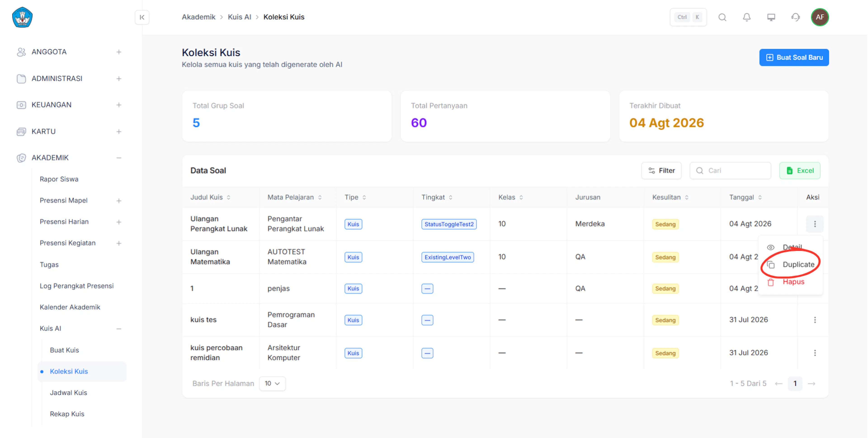This screenshot has height=438, width=868.
Task: Focus the Cari search field
Action: [730, 171]
